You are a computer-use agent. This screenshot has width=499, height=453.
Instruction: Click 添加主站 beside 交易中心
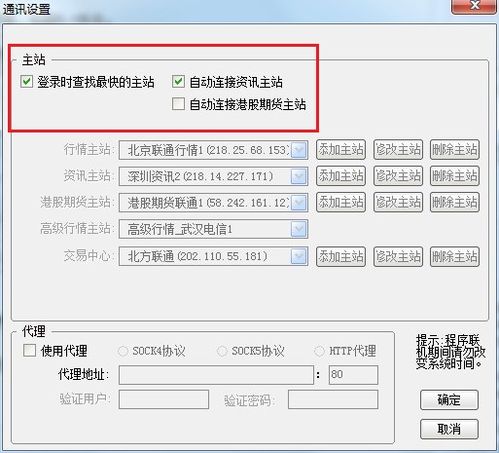coord(341,256)
